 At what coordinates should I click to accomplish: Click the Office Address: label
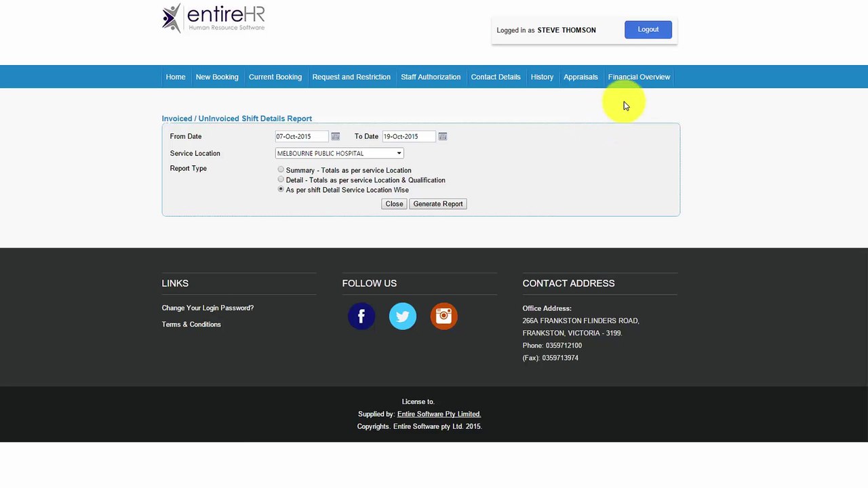pyautogui.click(x=547, y=308)
